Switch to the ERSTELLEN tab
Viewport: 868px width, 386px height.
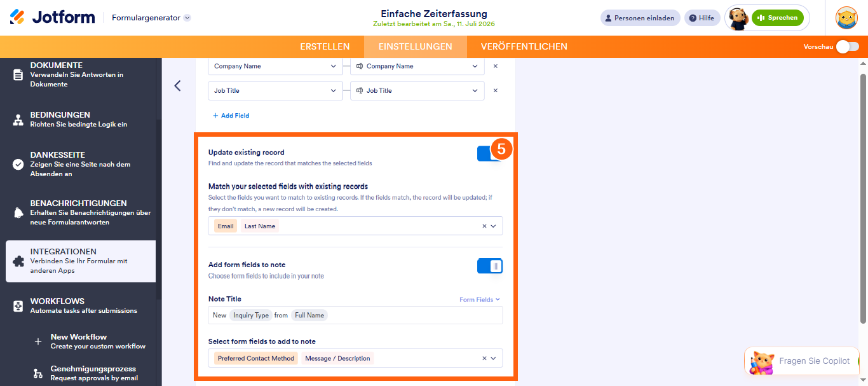(325, 46)
